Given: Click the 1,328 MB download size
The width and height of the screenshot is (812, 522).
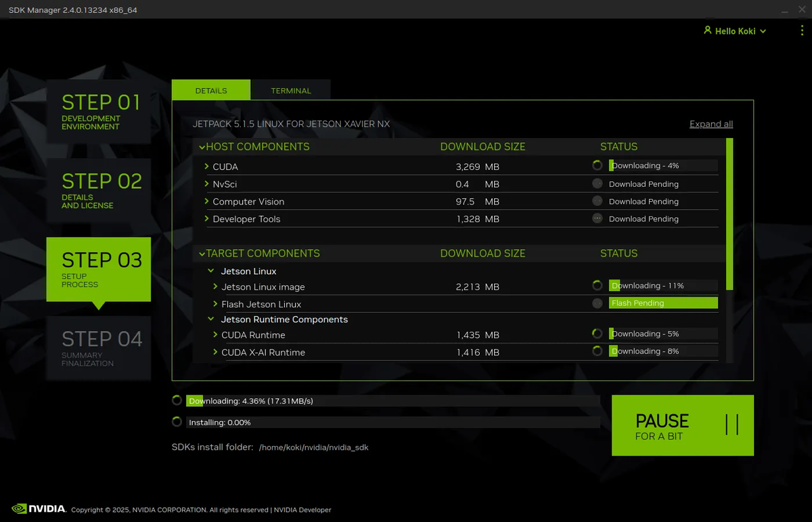Looking at the screenshot, I should coord(478,219).
